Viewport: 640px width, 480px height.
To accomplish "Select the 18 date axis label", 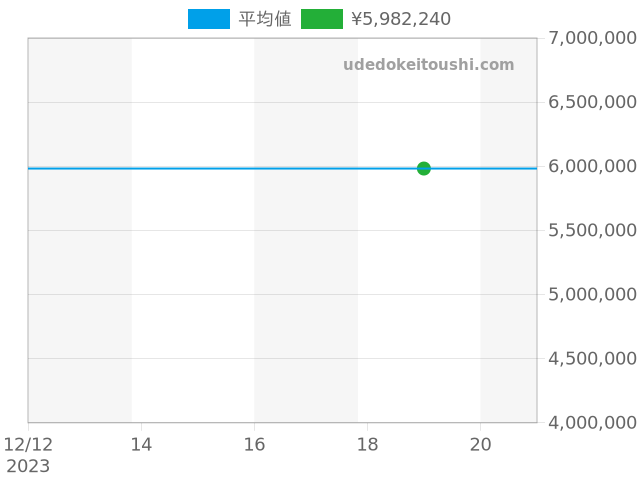I will point(367,444).
